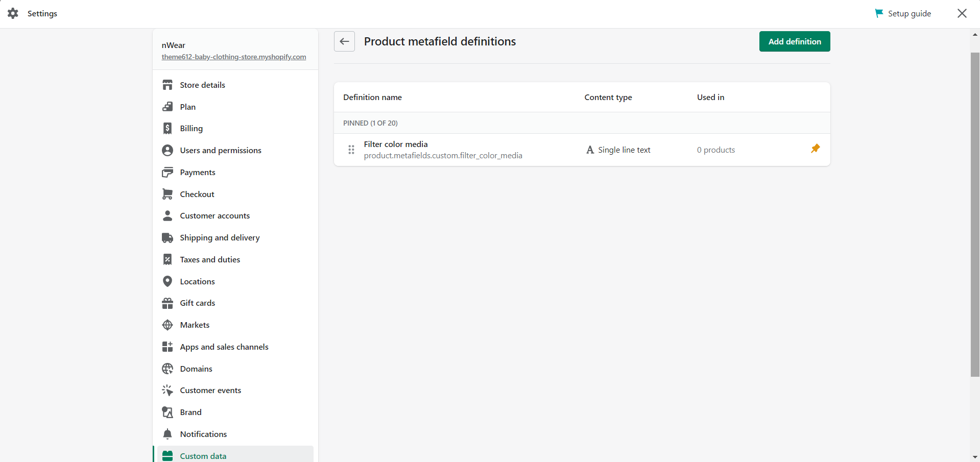Go back with the arrow button
The image size is (980, 462).
(344, 41)
